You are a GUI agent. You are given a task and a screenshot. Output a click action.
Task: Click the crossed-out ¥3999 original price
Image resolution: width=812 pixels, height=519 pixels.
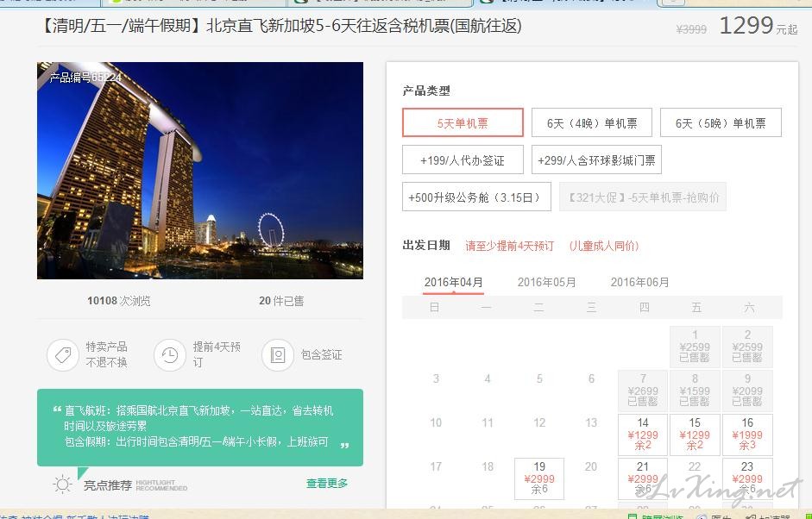691,29
